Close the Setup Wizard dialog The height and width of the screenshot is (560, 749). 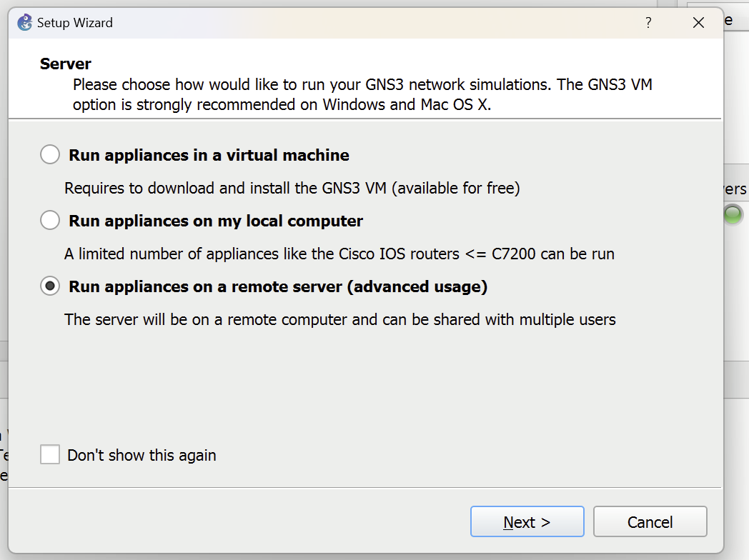(x=698, y=22)
